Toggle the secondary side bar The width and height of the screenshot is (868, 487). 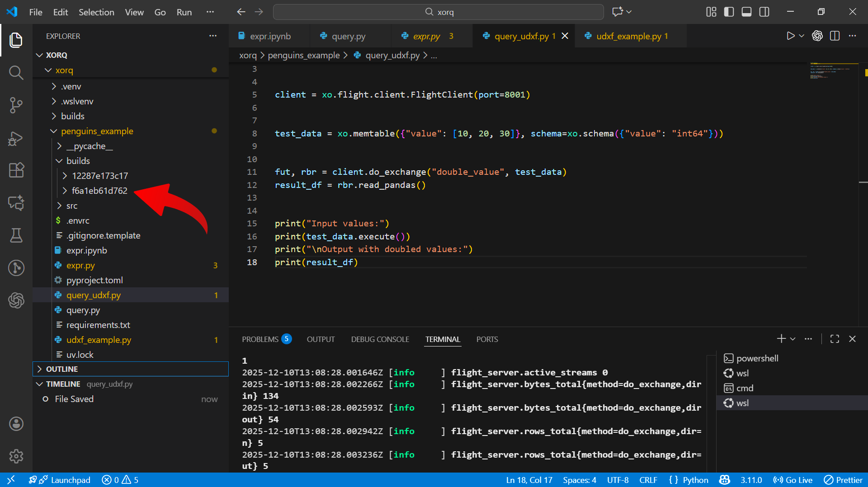click(x=764, y=12)
